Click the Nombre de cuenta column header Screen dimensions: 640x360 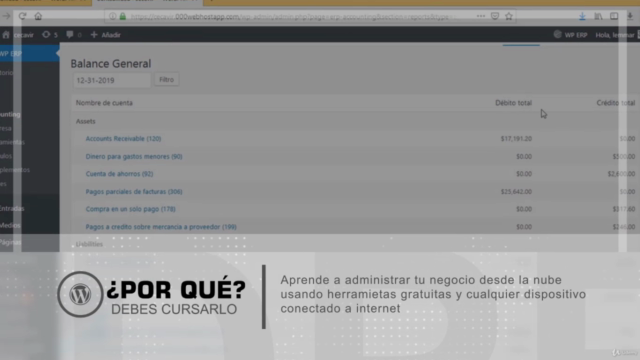click(x=104, y=103)
